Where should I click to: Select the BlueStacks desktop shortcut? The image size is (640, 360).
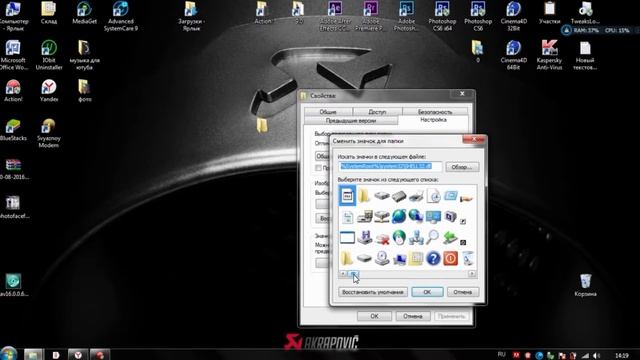pyautogui.click(x=13, y=130)
